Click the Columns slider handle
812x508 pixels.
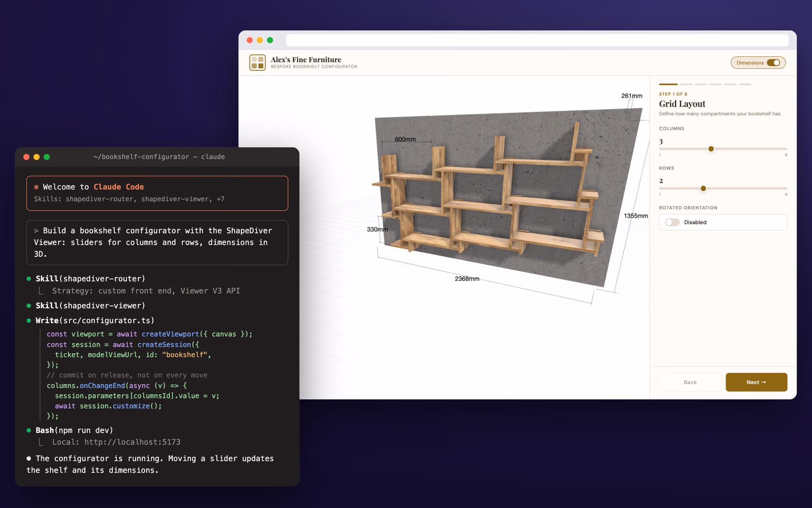711,149
